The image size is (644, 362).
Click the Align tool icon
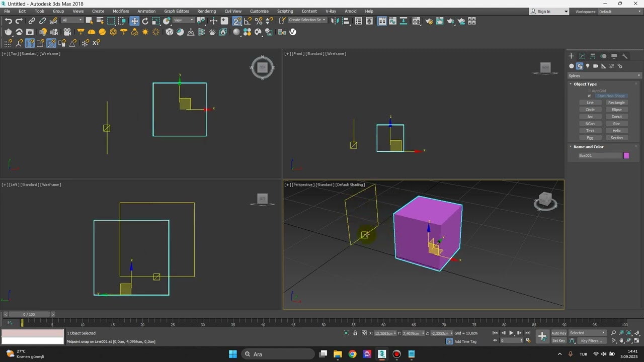tap(346, 21)
